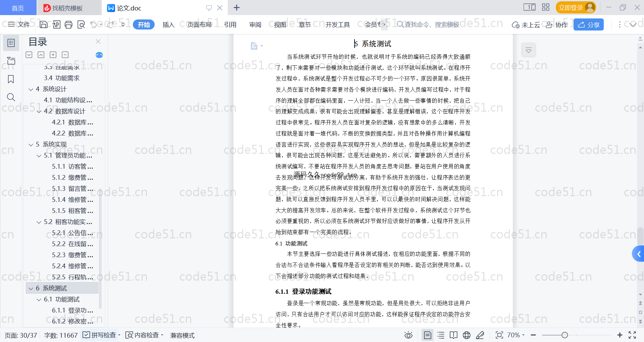Open the 70% zoom level dropdown
644x342 pixels.
516,335
